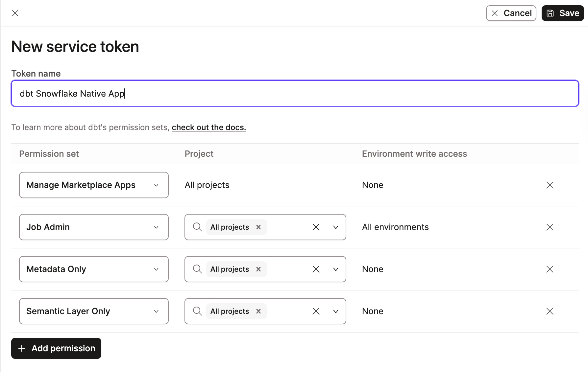Open the Job Admin permission set dropdown
Screen dimensions: 588x372
click(156, 227)
